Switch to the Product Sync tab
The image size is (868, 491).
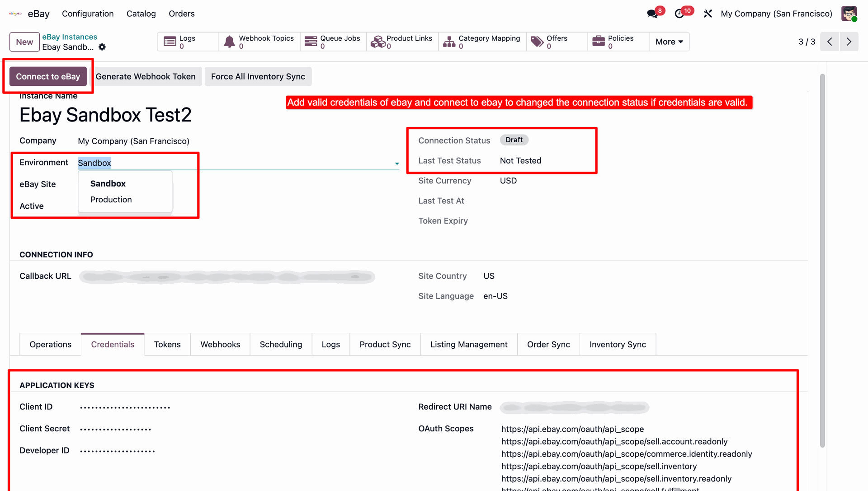pyautogui.click(x=385, y=345)
